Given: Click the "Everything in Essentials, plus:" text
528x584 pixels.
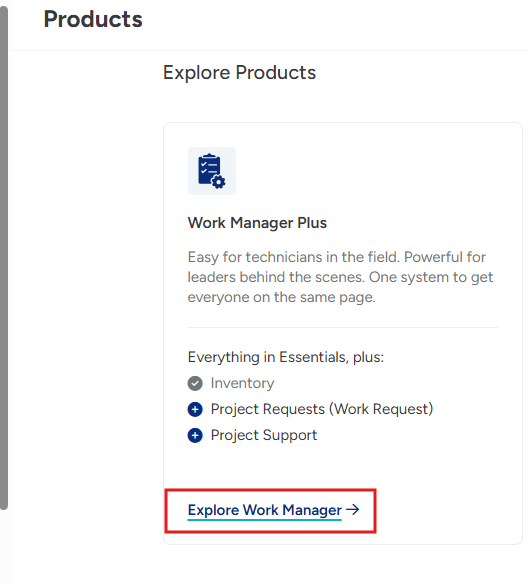Looking at the screenshot, I should coord(286,357).
